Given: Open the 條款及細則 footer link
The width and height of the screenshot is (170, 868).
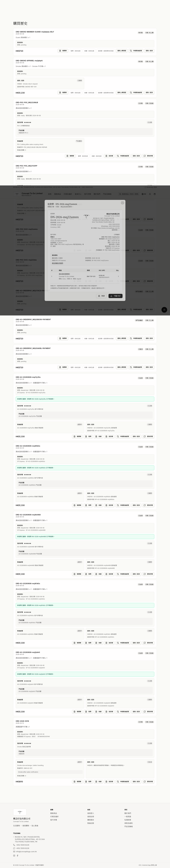Looking at the screenshot, I should (129, 823).
